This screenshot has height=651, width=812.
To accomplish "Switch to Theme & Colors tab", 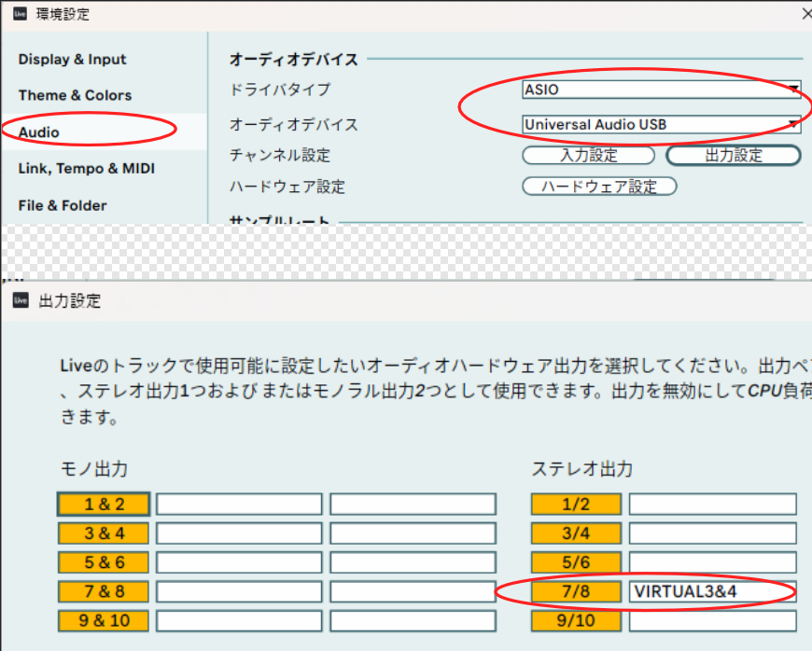I will [75, 95].
